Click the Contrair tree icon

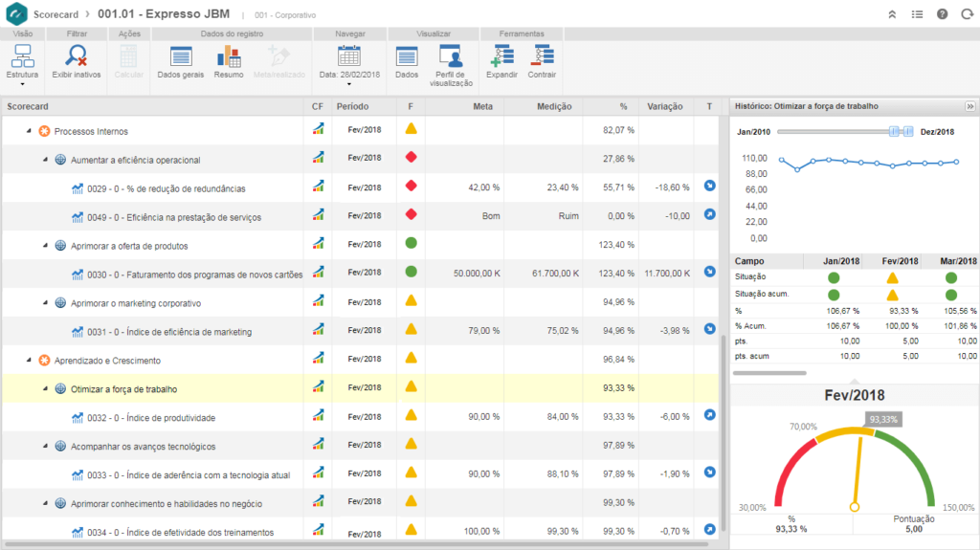point(542,55)
